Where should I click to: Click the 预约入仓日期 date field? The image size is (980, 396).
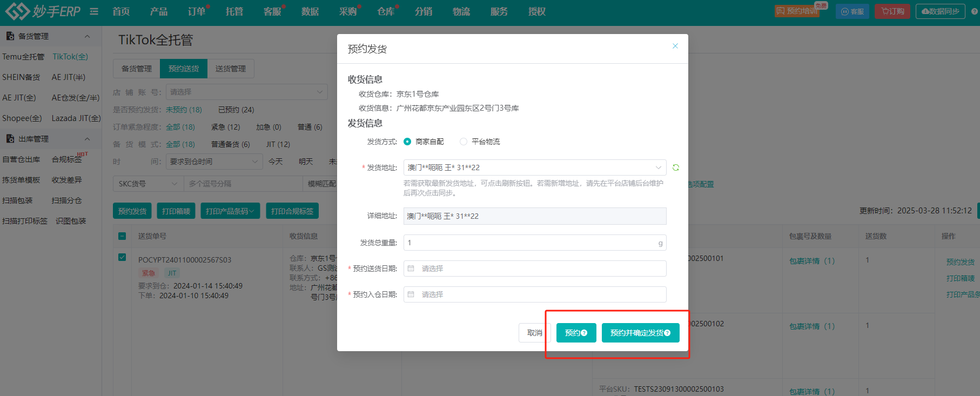[535, 294]
